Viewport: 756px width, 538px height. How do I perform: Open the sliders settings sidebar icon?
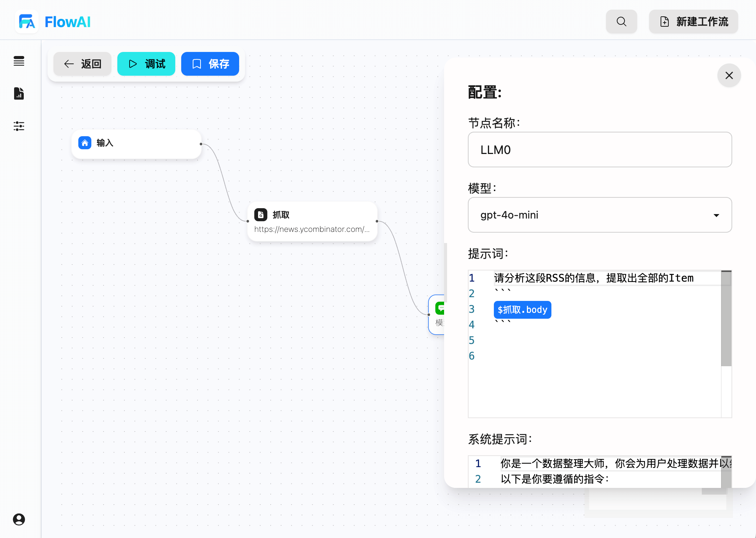pos(19,126)
